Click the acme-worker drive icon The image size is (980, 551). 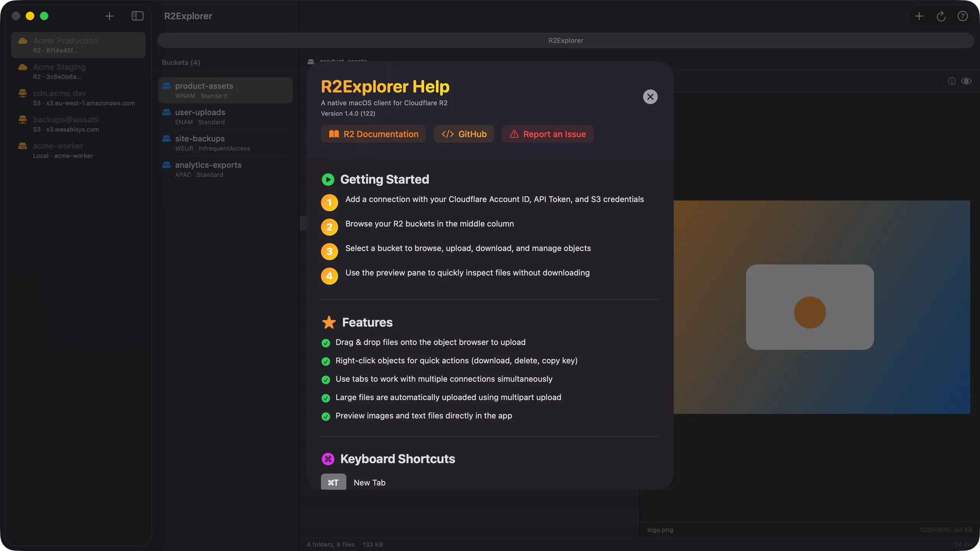(23, 146)
